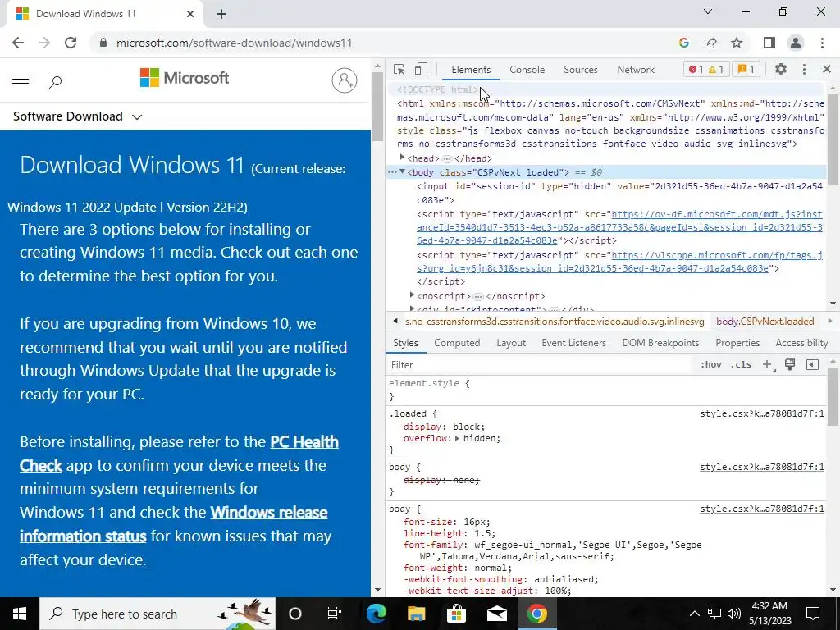Close the Download Windows 11 tab
840x630 pixels.
190,14
